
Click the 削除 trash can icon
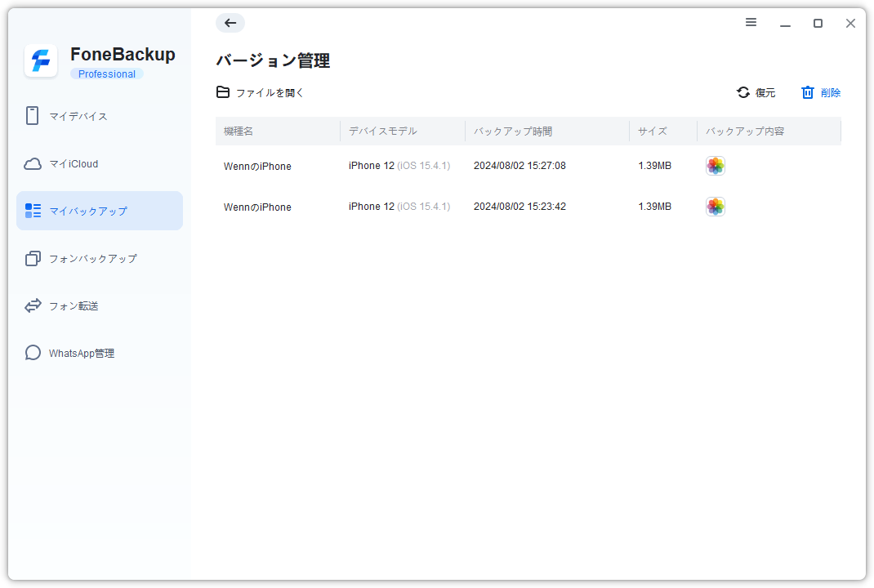point(808,92)
